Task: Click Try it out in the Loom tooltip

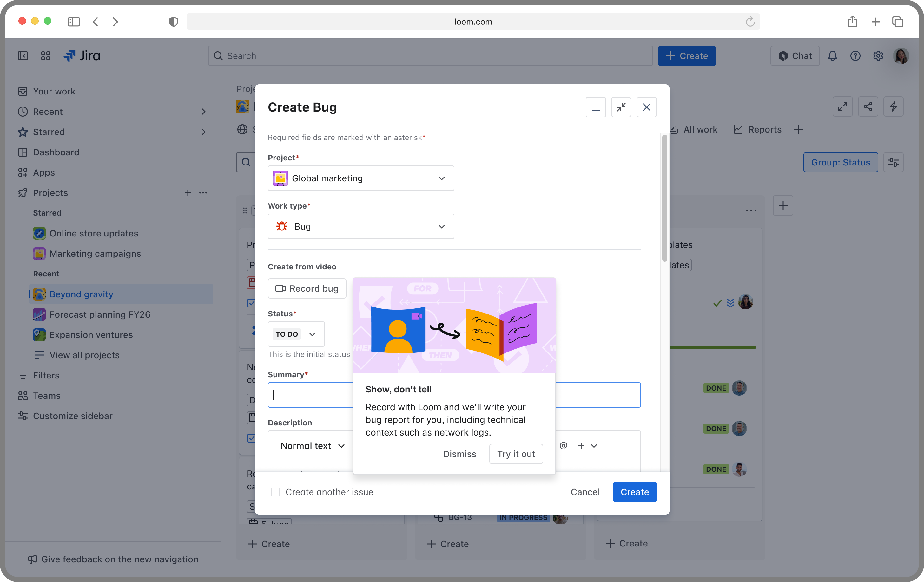Action: [x=516, y=454]
